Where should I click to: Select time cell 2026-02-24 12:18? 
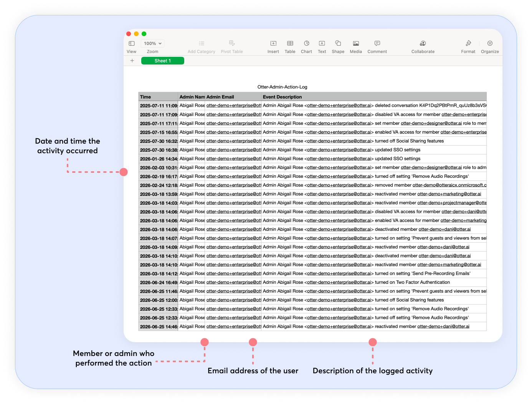point(158,185)
